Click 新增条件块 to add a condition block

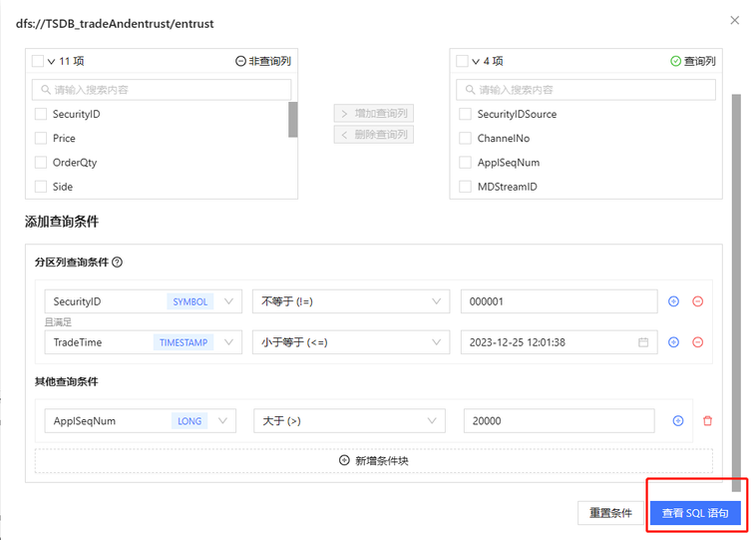(374, 460)
